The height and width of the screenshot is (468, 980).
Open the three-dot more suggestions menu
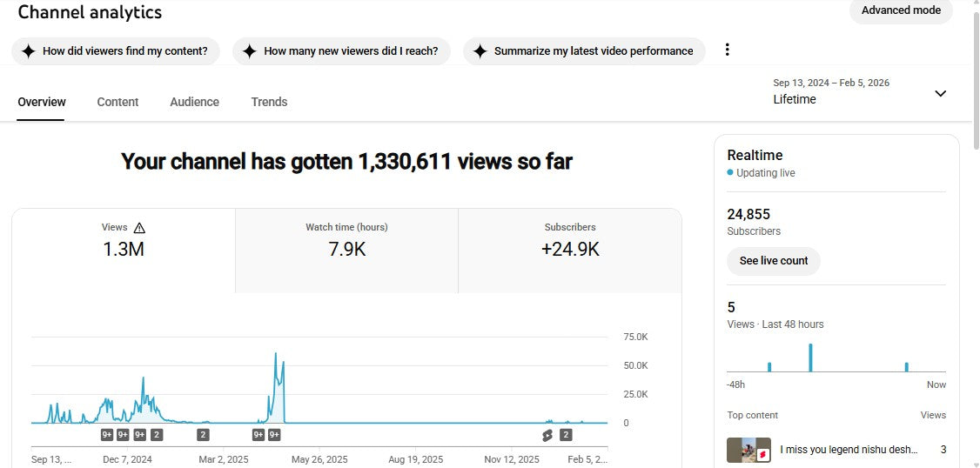coord(728,50)
